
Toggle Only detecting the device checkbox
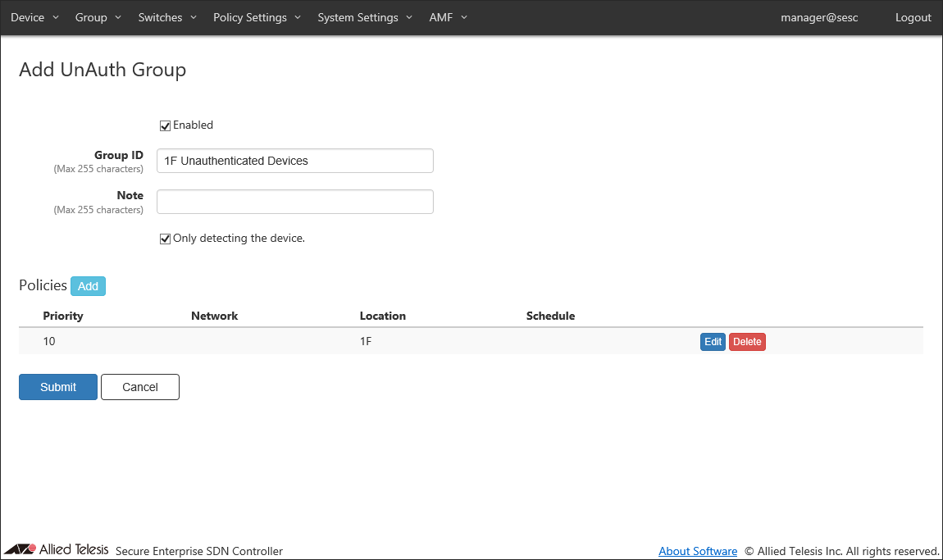pos(165,239)
